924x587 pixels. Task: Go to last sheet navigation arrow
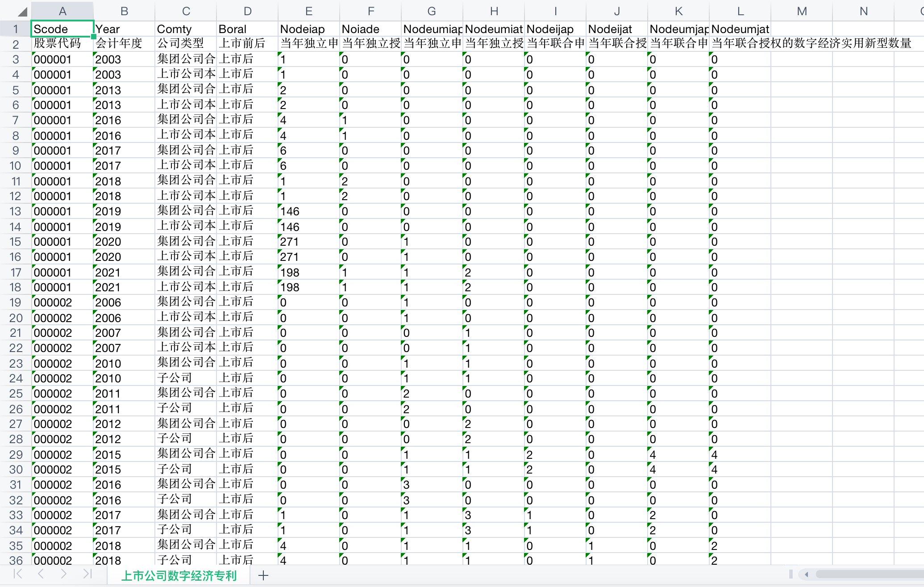point(87,574)
